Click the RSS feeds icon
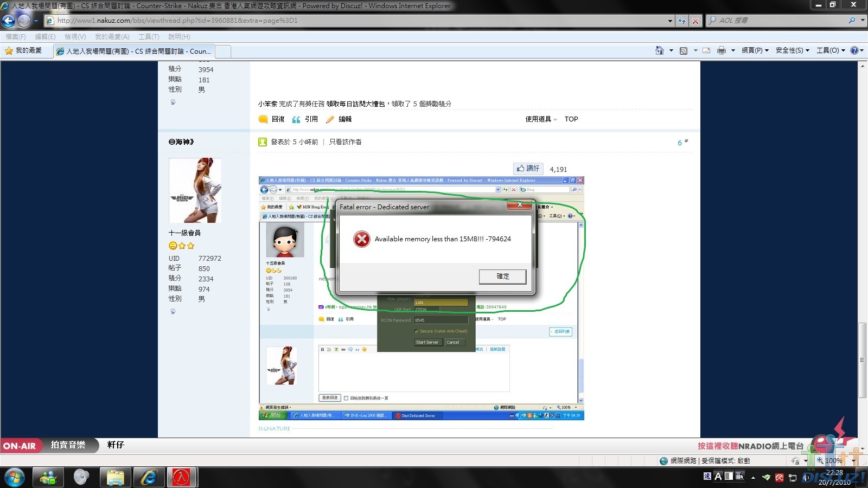868x488 pixels. pos(684,50)
